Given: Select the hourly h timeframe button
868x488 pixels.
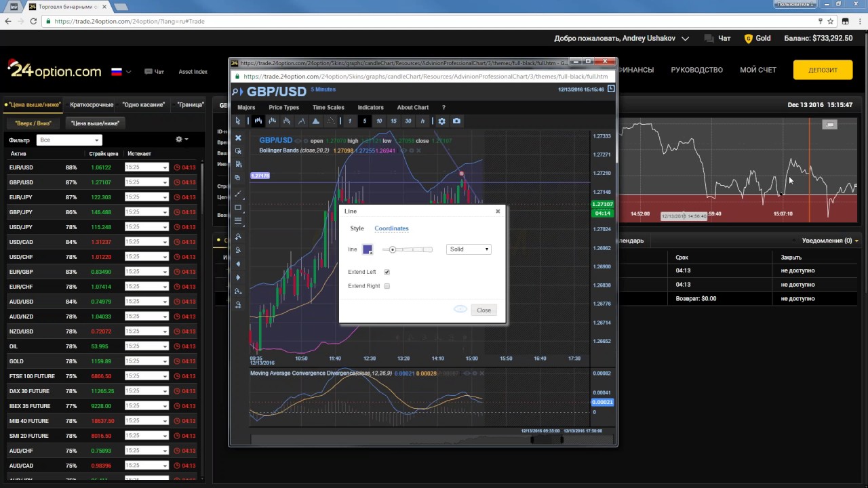Looking at the screenshot, I should (422, 121).
